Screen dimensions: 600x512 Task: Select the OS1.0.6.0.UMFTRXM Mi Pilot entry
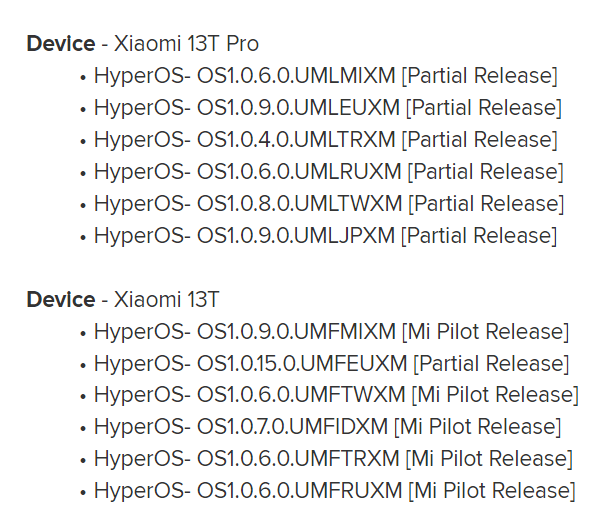(334, 458)
